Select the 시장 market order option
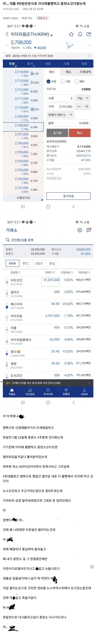Viewport: 94px width, 644px height. click(63, 82)
